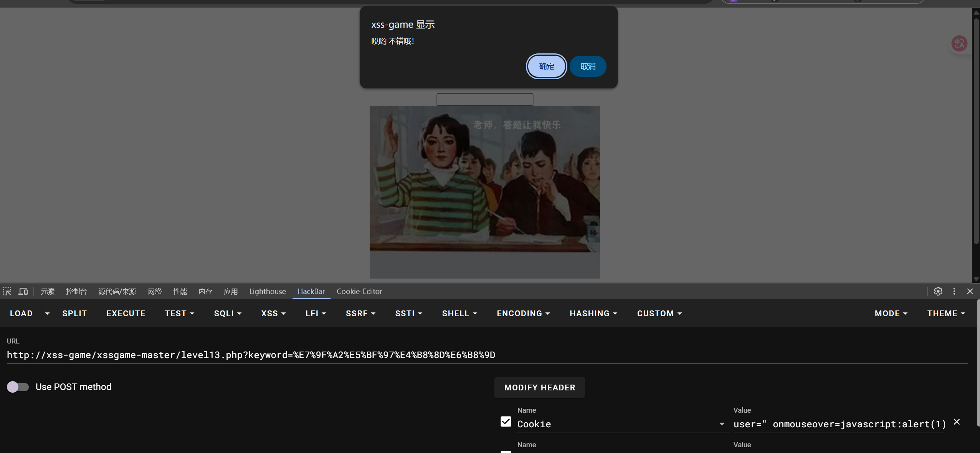Screen dimensions: 980x453
Task: Toggle the Use POST method switch
Action: [x=18, y=387]
